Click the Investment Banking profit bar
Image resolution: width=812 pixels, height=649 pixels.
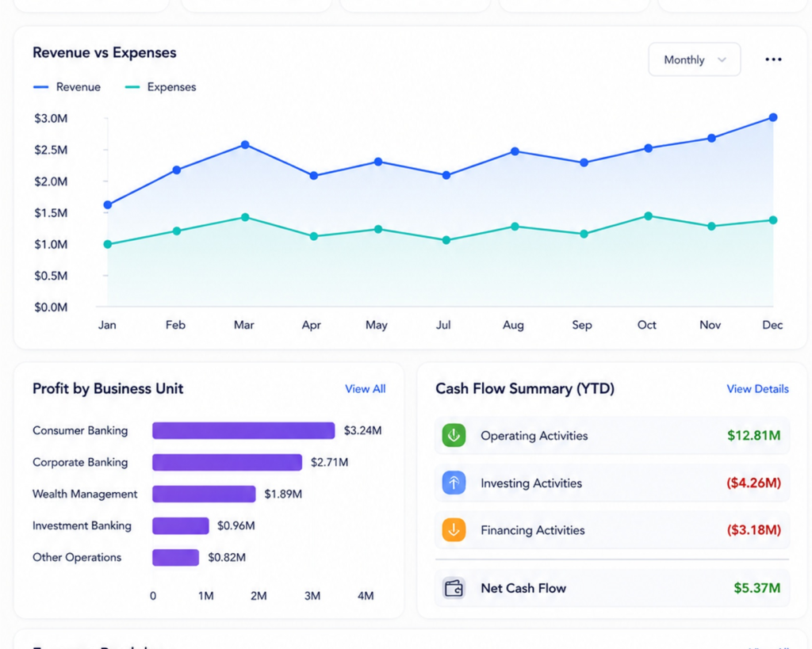pyautogui.click(x=181, y=526)
